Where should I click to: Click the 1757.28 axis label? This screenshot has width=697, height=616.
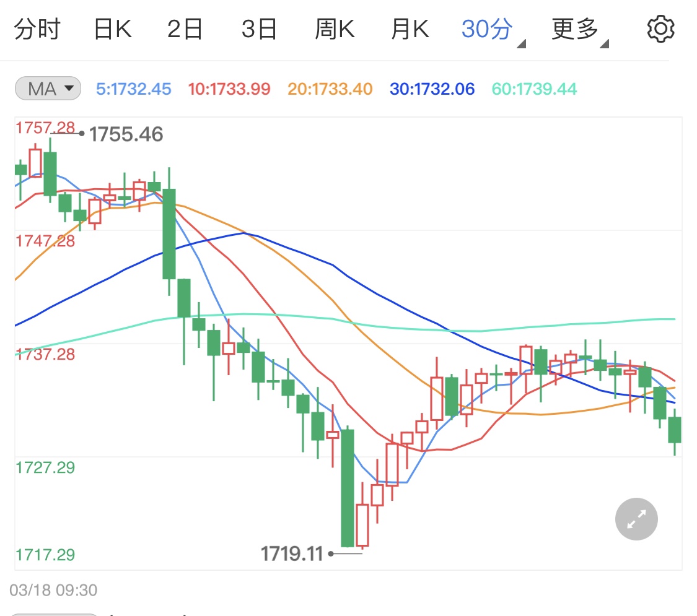click(x=45, y=128)
